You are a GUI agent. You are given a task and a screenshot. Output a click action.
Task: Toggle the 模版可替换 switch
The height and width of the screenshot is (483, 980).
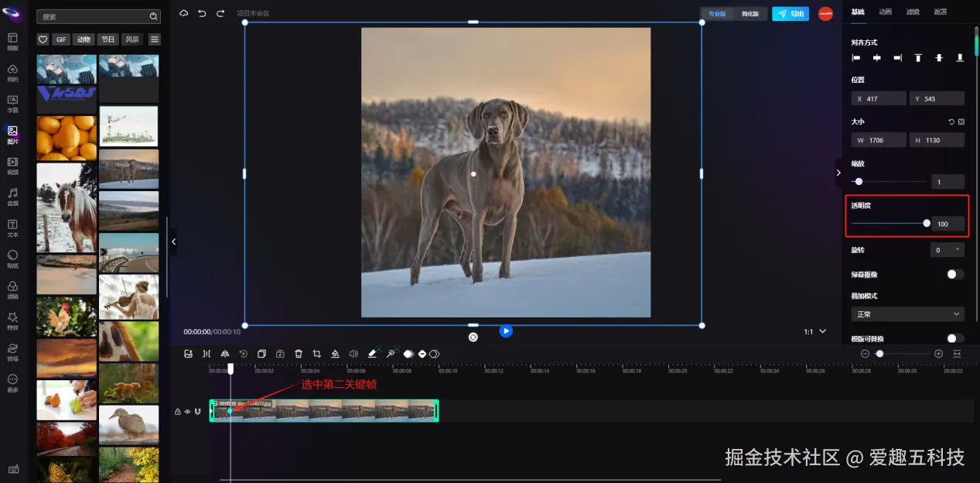click(955, 338)
